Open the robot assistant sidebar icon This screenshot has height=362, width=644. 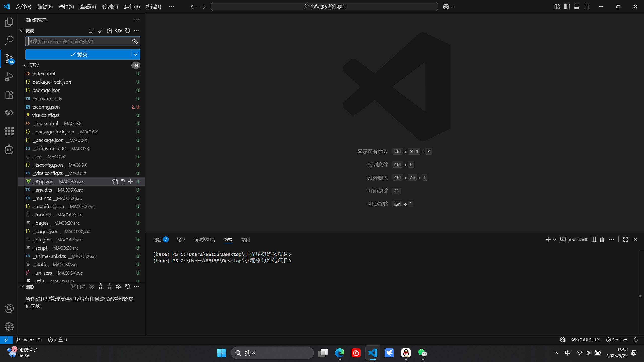(x=9, y=149)
